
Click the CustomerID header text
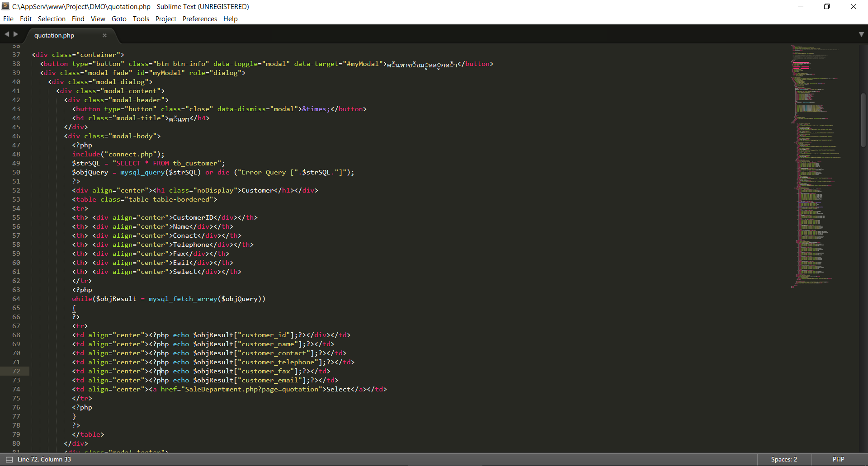point(193,217)
